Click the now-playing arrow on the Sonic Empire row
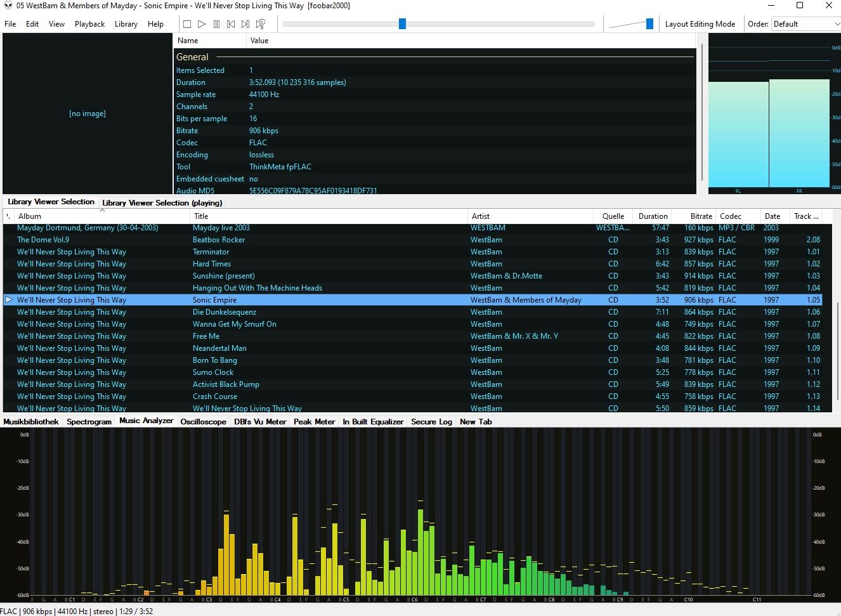 click(9, 299)
